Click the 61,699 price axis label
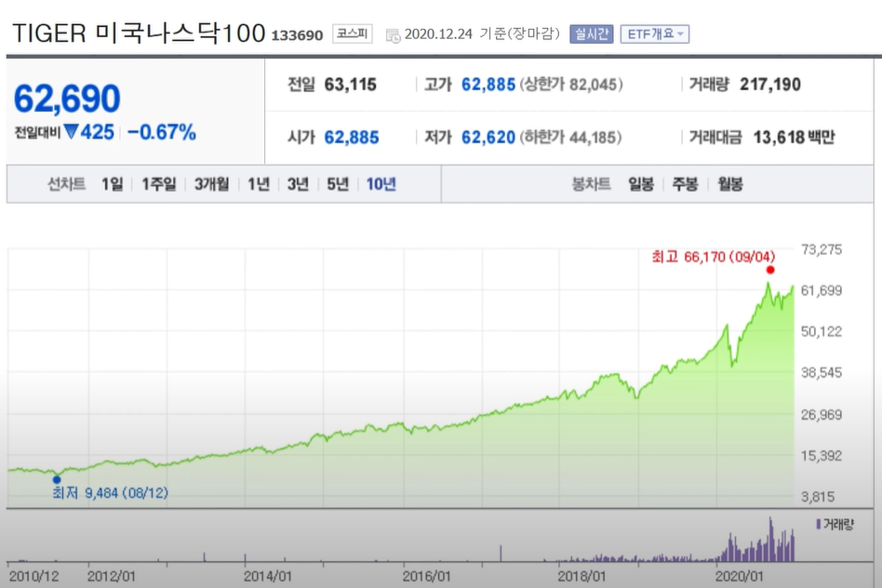The image size is (882, 588). point(822,290)
